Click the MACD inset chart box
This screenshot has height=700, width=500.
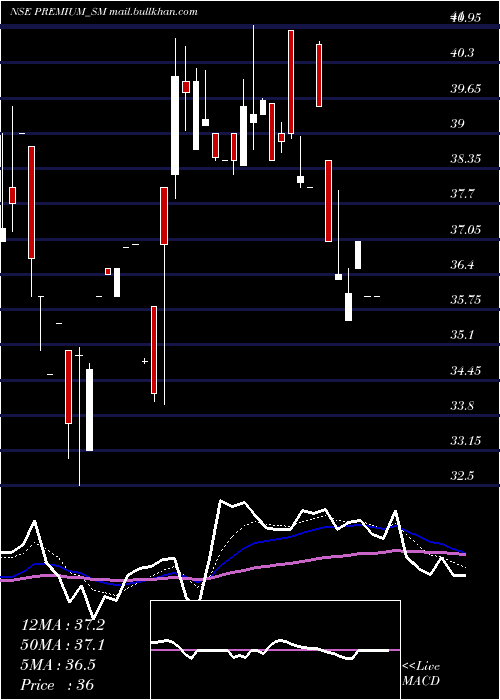click(x=275, y=650)
